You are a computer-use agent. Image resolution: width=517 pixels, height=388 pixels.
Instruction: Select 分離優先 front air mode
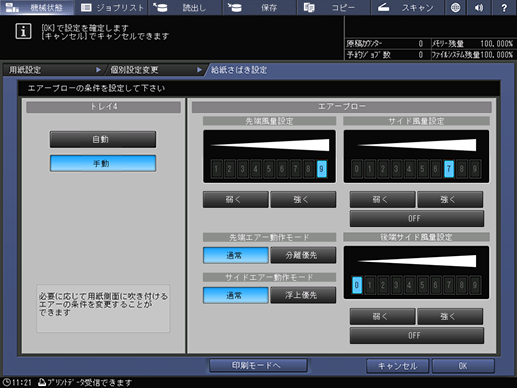pyautogui.click(x=303, y=255)
